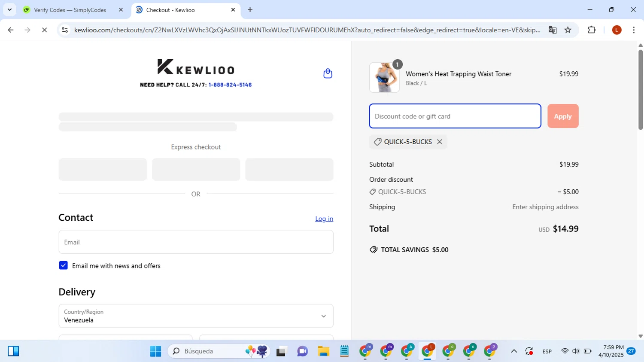The width and height of the screenshot is (644, 362).
Task: Show hidden system tray icons
Action: [514, 351]
